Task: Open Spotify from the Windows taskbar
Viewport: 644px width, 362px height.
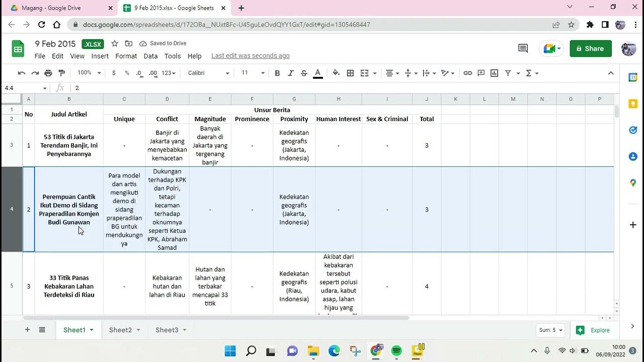Action: pos(396,350)
